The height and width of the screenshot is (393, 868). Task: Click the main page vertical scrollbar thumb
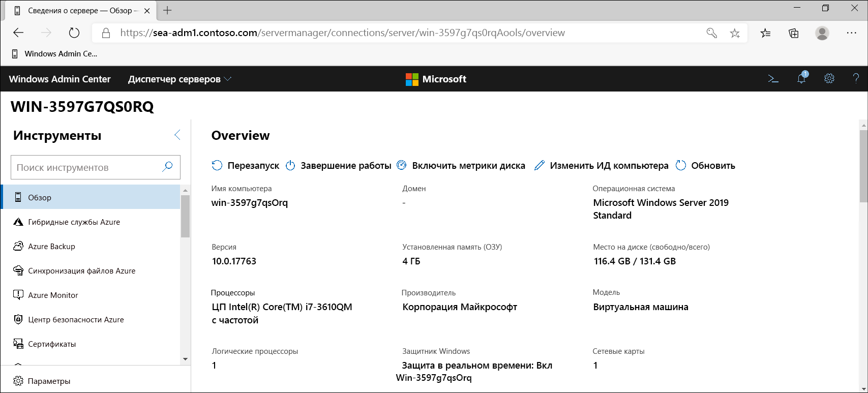863,166
